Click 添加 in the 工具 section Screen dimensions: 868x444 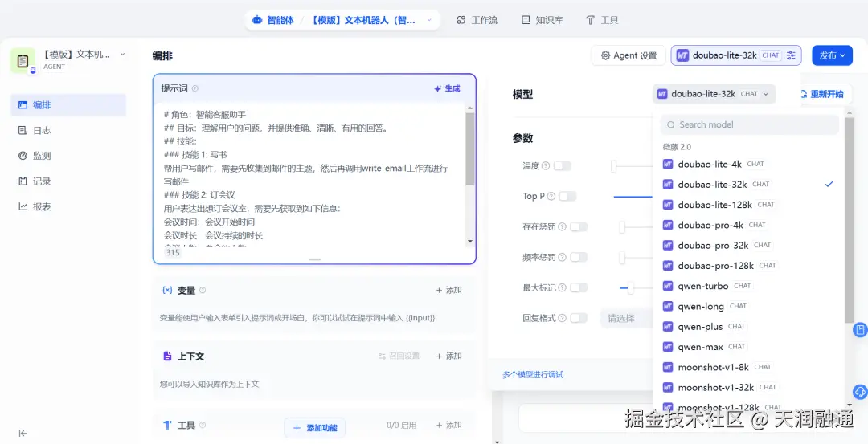(449, 426)
